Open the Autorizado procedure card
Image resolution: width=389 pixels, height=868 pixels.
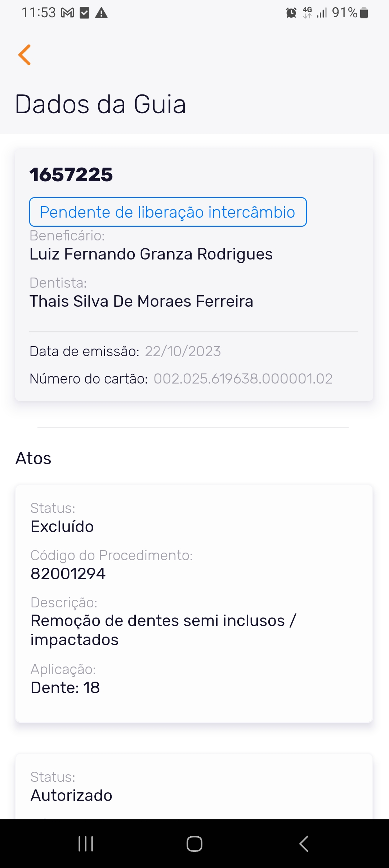pos(194,789)
